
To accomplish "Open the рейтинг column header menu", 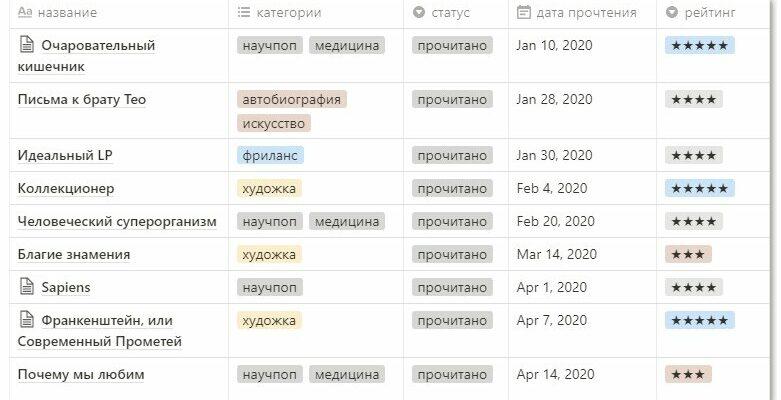I will pyautogui.click(x=713, y=13).
